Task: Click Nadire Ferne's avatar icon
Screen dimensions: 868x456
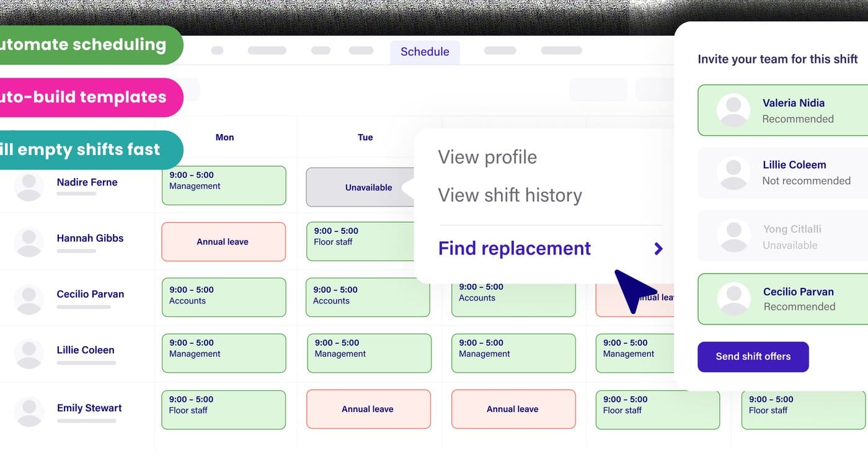Action: (x=29, y=186)
